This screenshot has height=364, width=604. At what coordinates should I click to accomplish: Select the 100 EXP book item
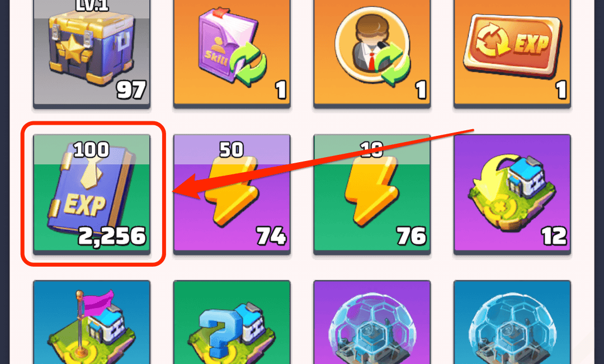[92, 194]
